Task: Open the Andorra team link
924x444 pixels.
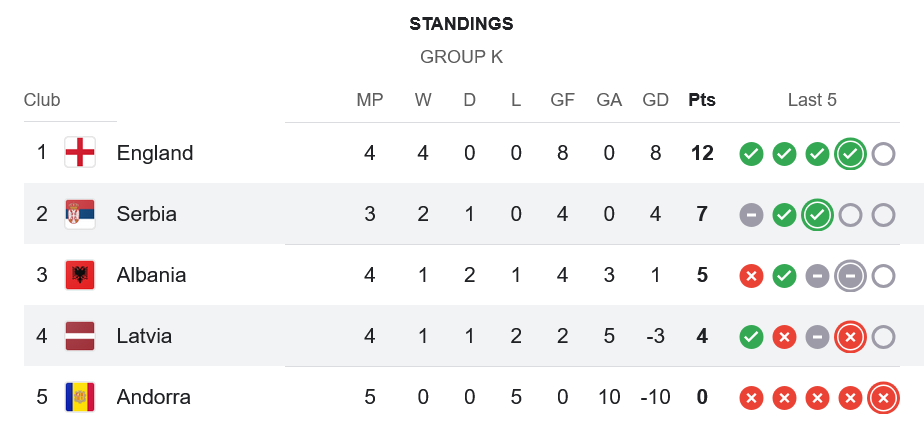Action: click(153, 397)
